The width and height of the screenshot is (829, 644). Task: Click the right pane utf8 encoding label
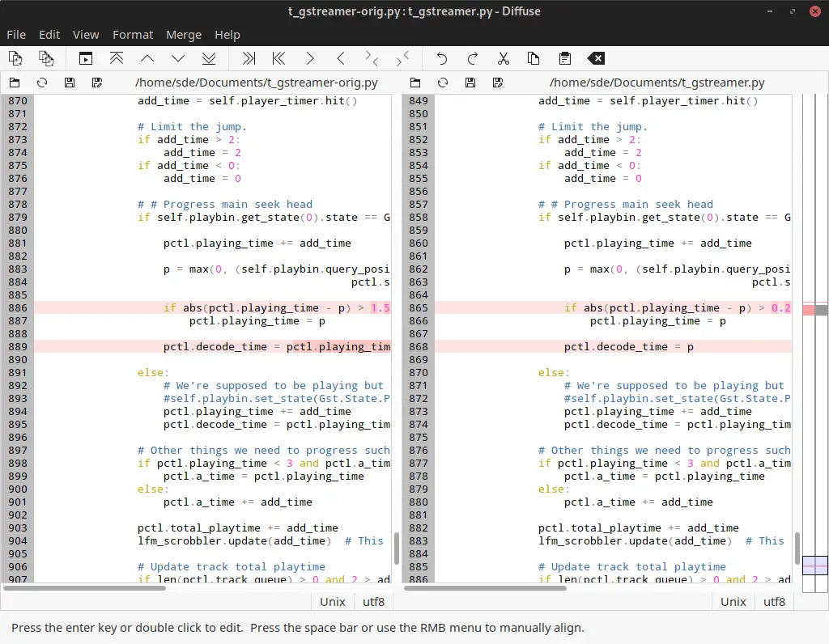click(775, 602)
